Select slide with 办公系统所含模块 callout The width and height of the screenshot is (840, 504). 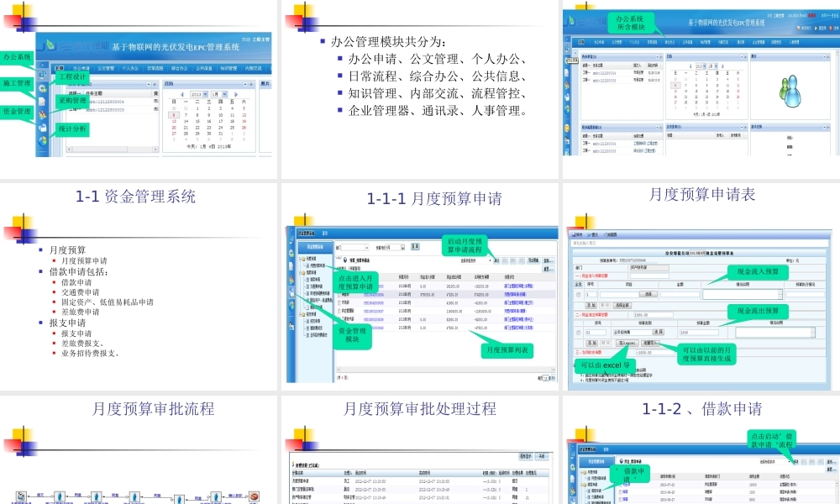coord(701,88)
